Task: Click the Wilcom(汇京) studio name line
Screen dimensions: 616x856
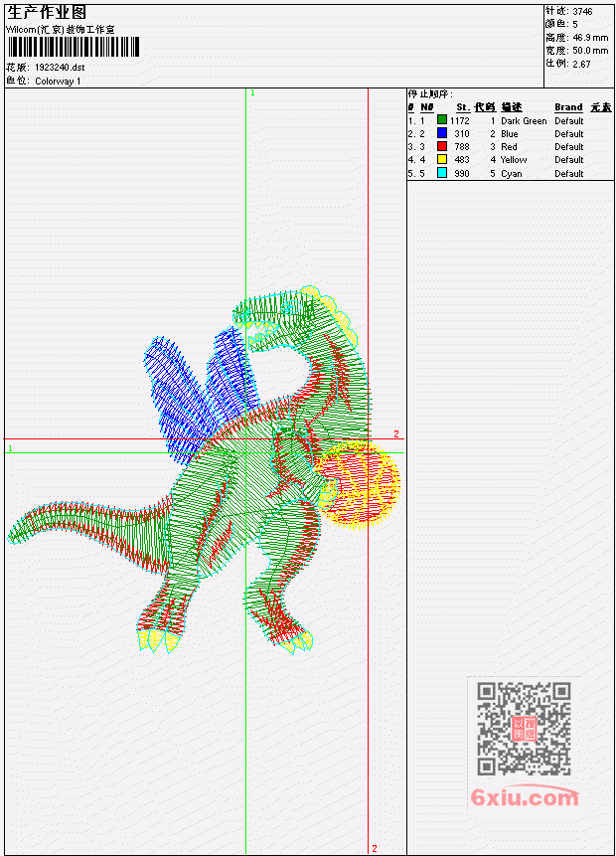Action: click(x=60, y=30)
